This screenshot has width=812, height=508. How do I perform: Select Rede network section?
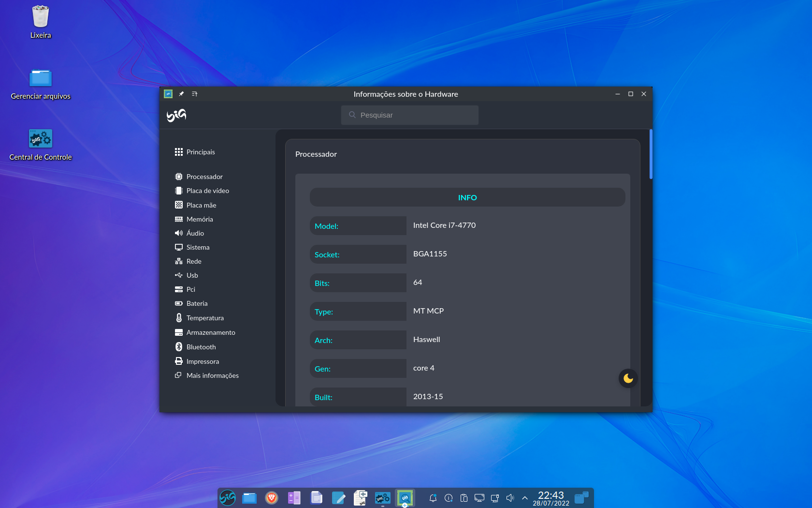click(188, 261)
